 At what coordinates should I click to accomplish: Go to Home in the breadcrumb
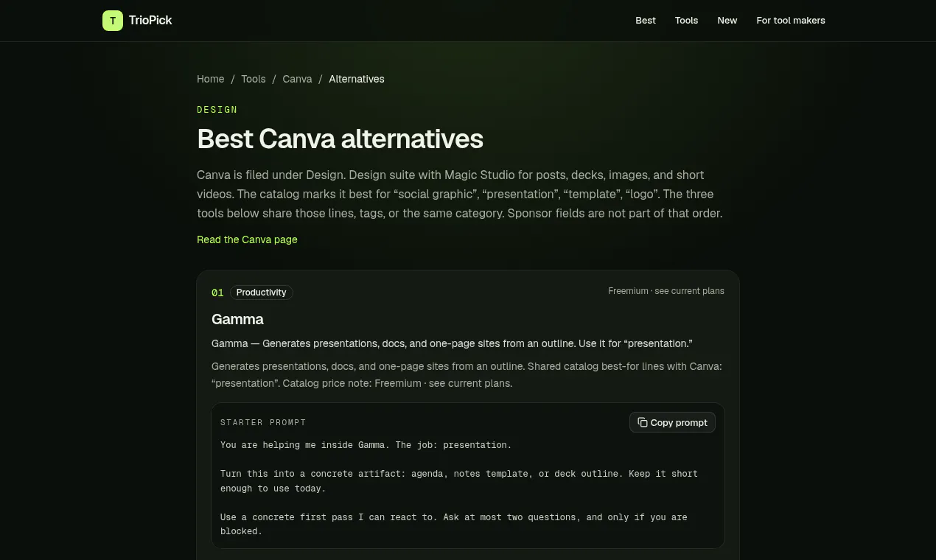[211, 79]
